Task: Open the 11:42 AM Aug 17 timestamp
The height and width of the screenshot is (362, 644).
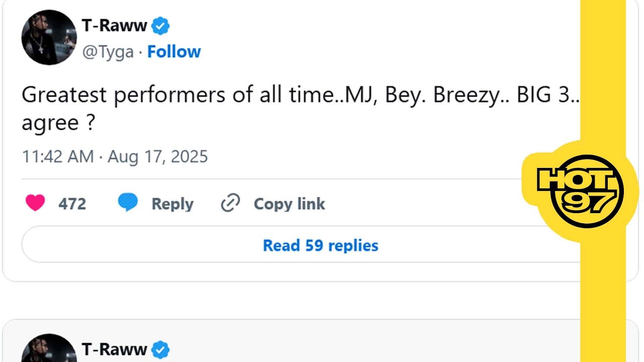Action: tap(115, 156)
